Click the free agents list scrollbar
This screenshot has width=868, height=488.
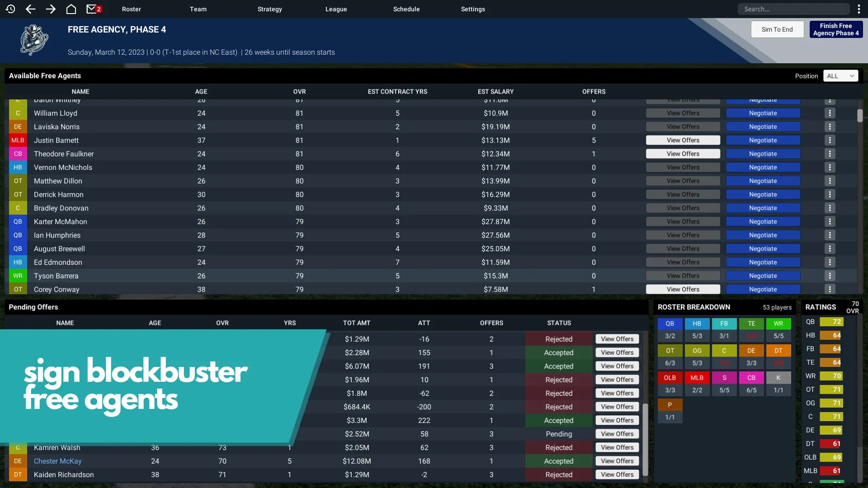point(860,116)
